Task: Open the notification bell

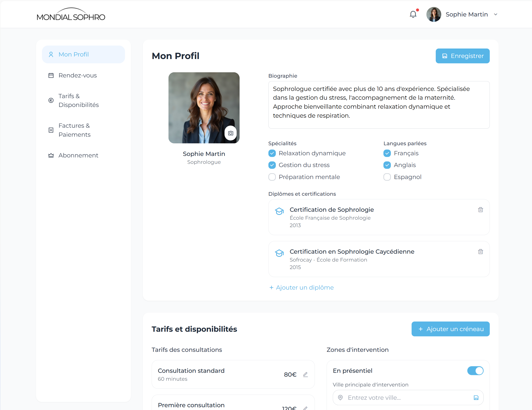Action: click(x=413, y=14)
